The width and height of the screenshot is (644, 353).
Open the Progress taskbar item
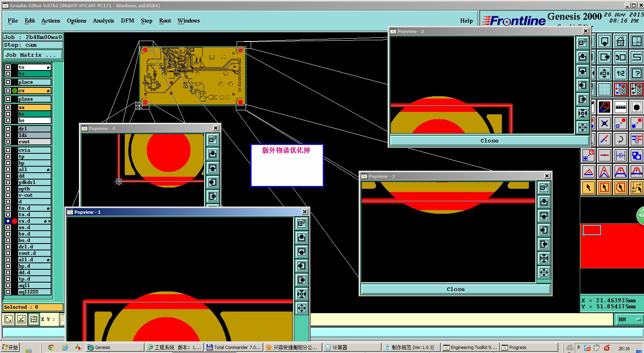tap(529, 347)
